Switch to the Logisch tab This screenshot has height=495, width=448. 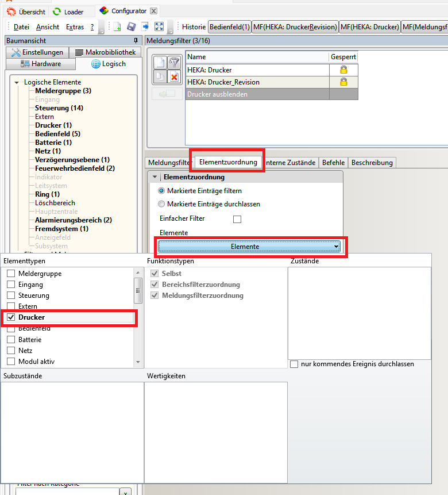(109, 64)
